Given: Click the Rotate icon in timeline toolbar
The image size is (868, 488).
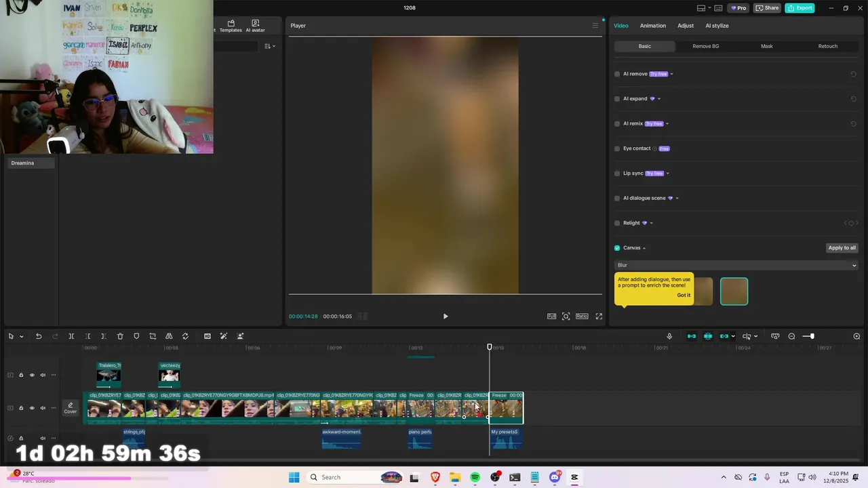Looking at the screenshot, I should coord(185,336).
